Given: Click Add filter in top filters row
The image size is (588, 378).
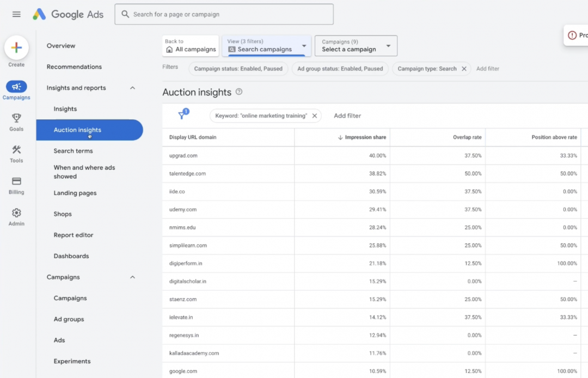Looking at the screenshot, I should click(487, 69).
